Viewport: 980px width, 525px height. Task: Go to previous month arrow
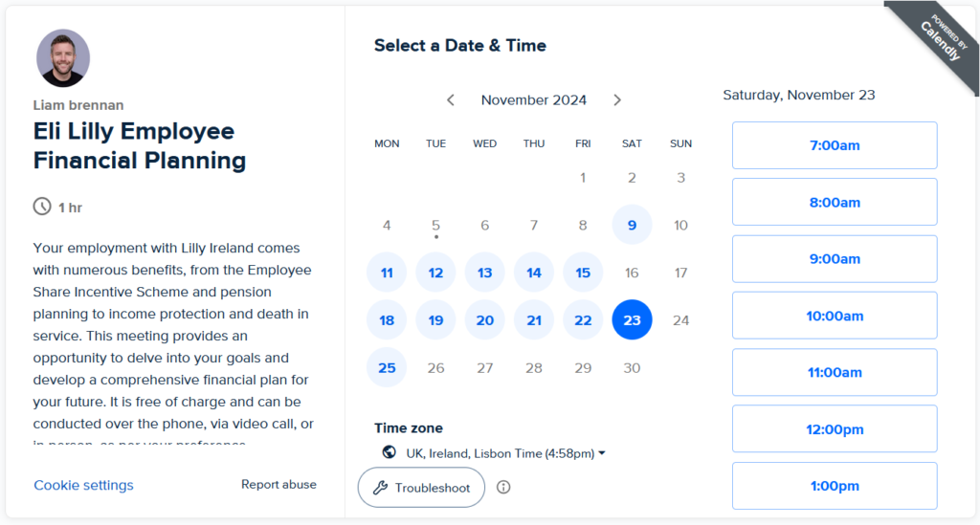pos(451,100)
